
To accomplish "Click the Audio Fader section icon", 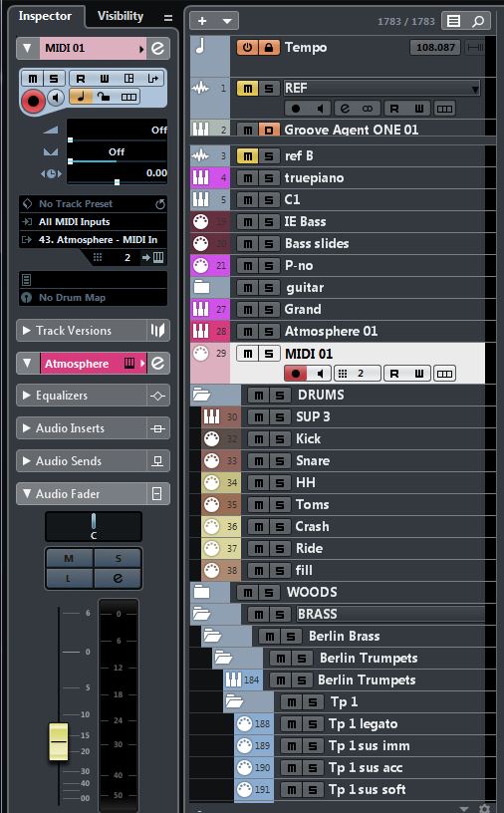I will click(156, 493).
